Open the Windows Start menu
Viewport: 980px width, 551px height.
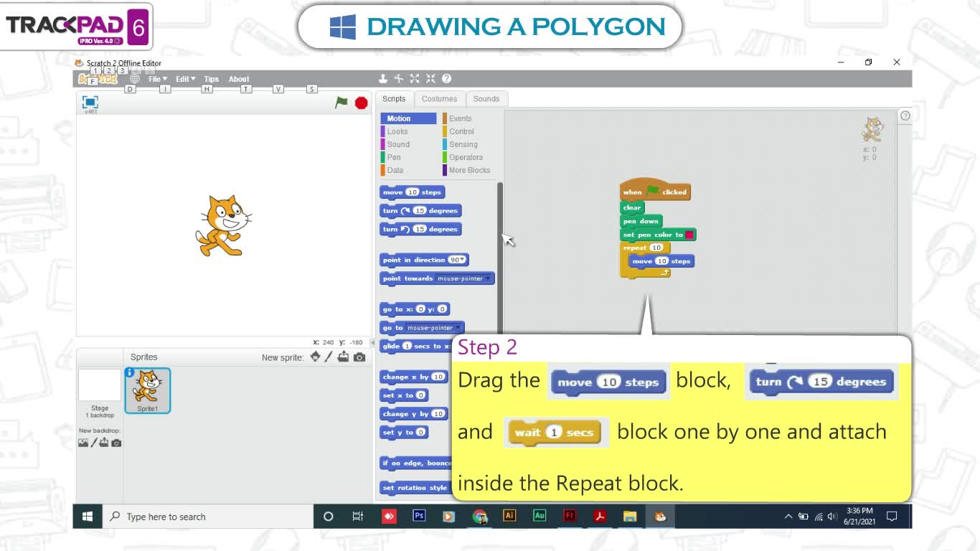(x=87, y=517)
